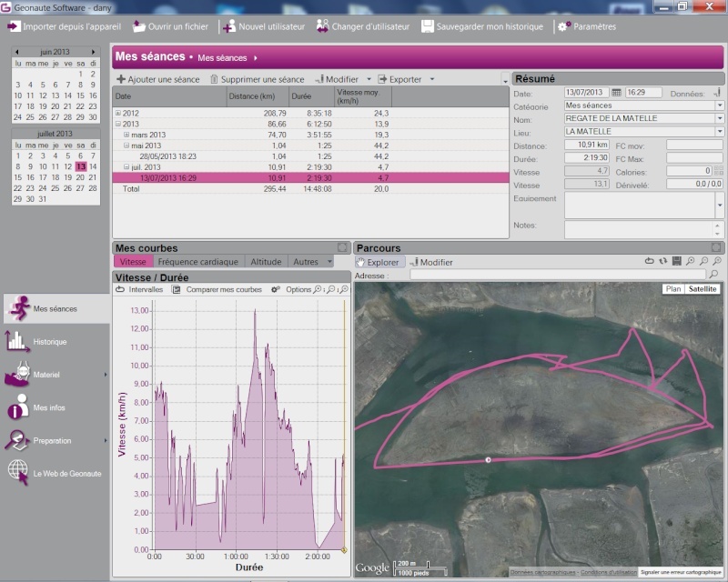Viewport: 728px width, 582px height.
Task: Click Ajouter une séance
Action: (x=157, y=79)
